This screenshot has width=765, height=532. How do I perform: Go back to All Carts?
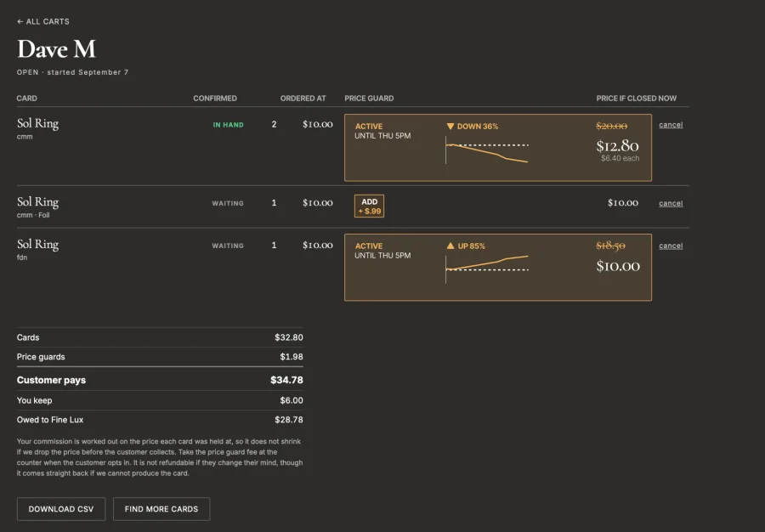pos(43,21)
